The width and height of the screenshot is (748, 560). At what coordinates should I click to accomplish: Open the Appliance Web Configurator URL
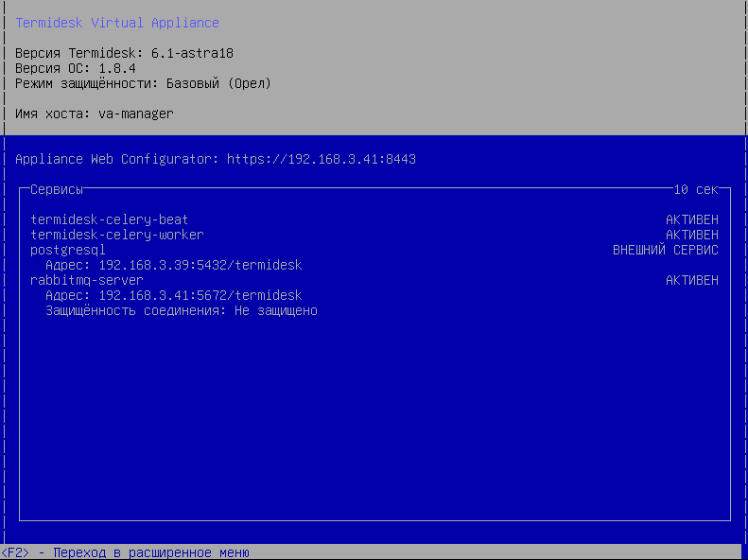coord(322,159)
